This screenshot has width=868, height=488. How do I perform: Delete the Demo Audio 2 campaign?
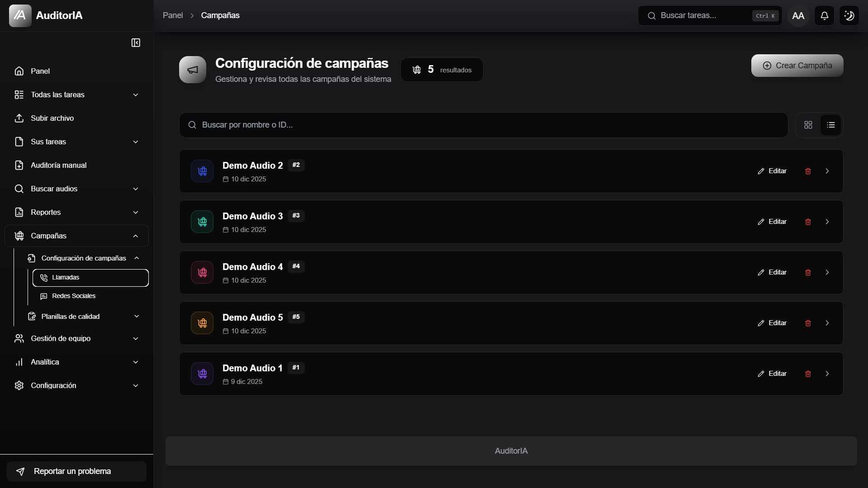(808, 171)
